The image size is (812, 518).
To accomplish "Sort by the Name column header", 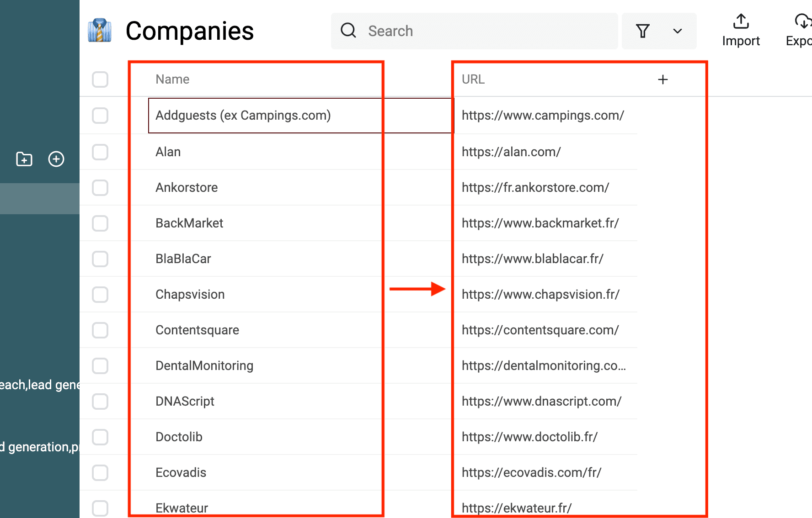I will point(172,79).
